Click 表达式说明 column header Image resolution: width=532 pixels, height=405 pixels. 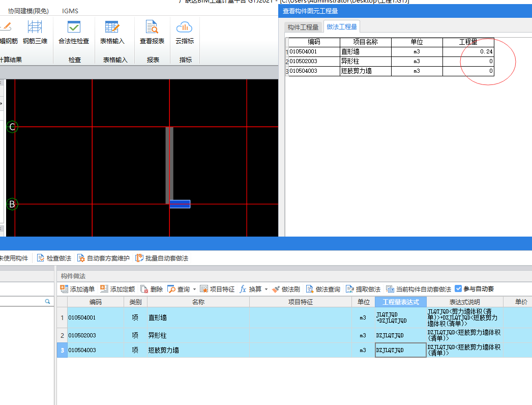coord(464,302)
